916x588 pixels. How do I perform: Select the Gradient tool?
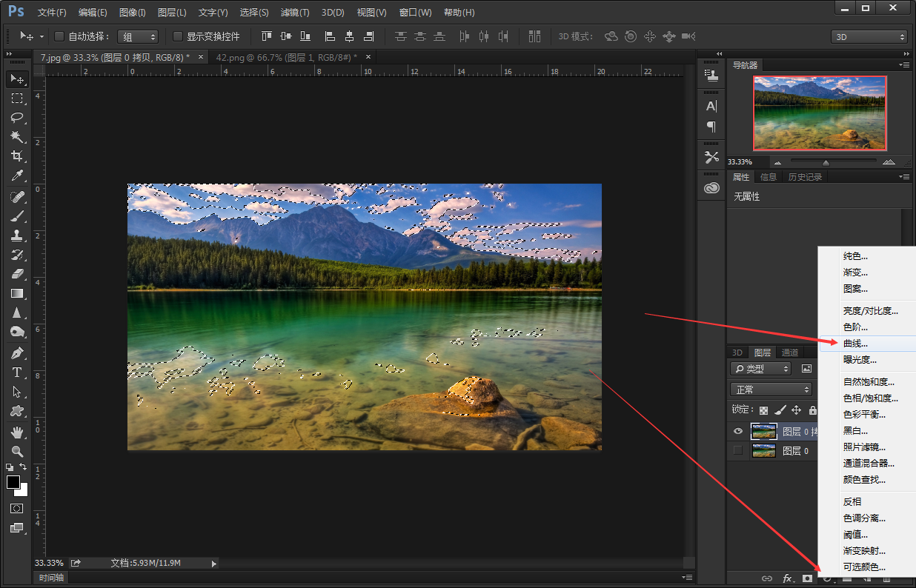tap(17, 293)
